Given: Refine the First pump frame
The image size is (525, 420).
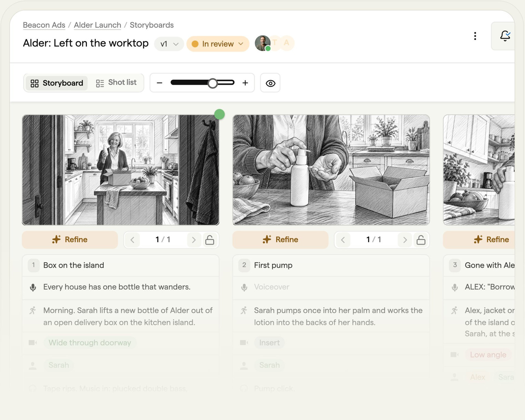Looking at the screenshot, I should pos(281,239).
